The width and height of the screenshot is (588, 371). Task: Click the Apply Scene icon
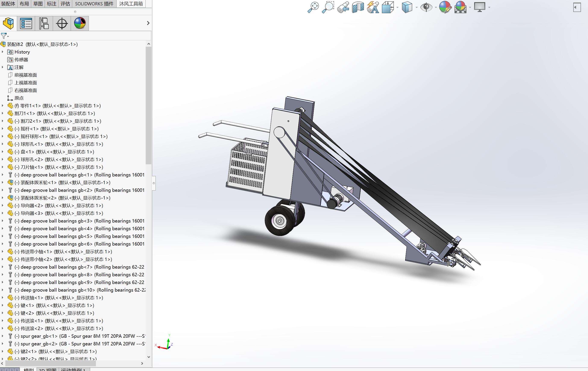pyautogui.click(x=461, y=7)
